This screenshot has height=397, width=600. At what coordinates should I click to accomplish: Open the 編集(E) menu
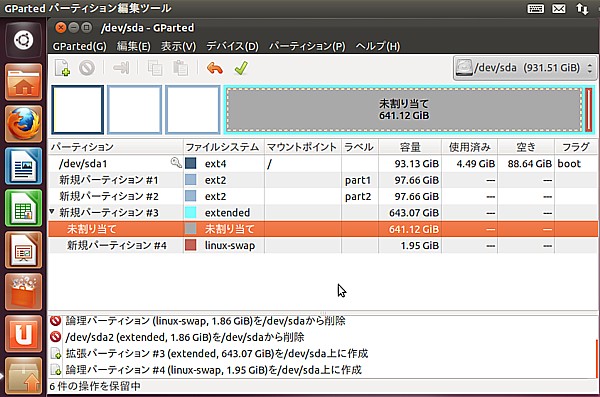134,46
